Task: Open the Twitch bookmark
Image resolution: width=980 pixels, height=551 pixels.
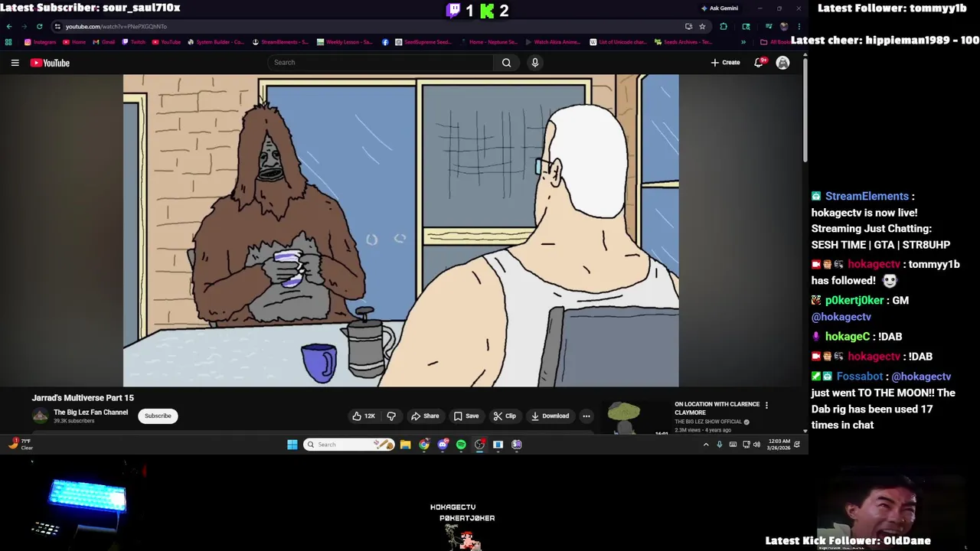Action: [134, 42]
